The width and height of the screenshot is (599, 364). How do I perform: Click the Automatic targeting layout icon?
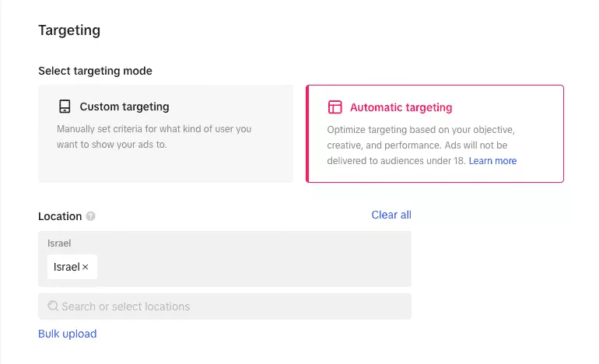tap(335, 107)
